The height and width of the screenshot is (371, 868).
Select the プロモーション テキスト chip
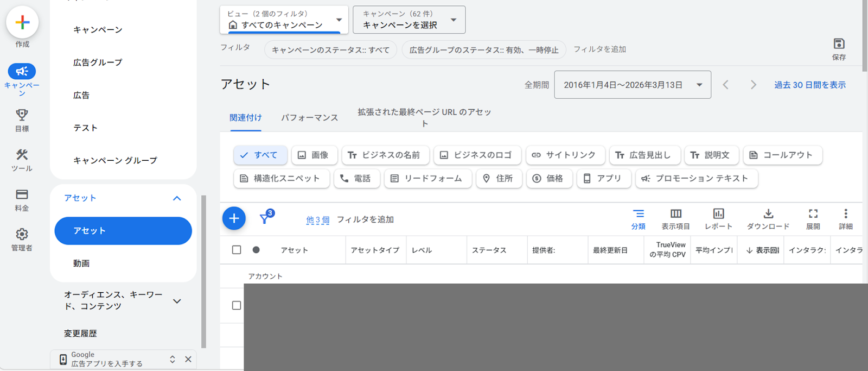tap(697, 178)
